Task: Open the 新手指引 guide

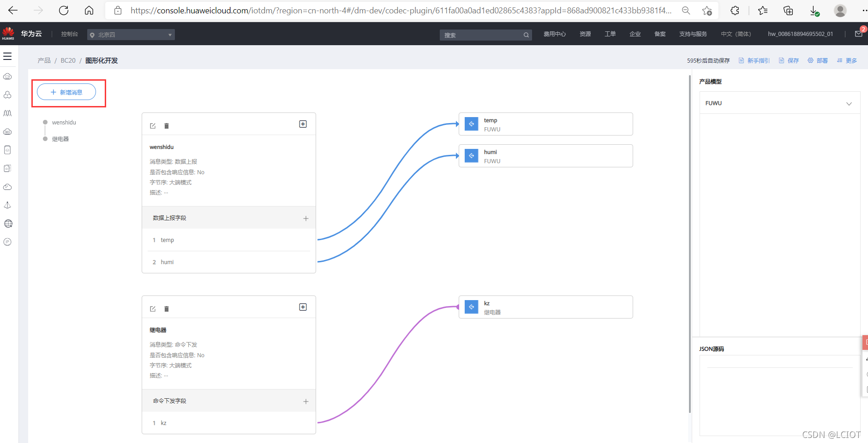Action: point(754,60)
